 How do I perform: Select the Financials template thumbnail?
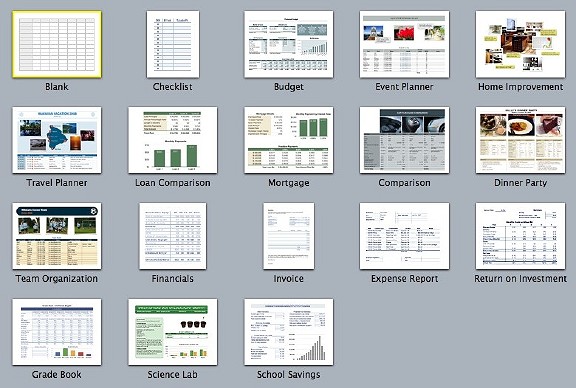click(173, 236)
